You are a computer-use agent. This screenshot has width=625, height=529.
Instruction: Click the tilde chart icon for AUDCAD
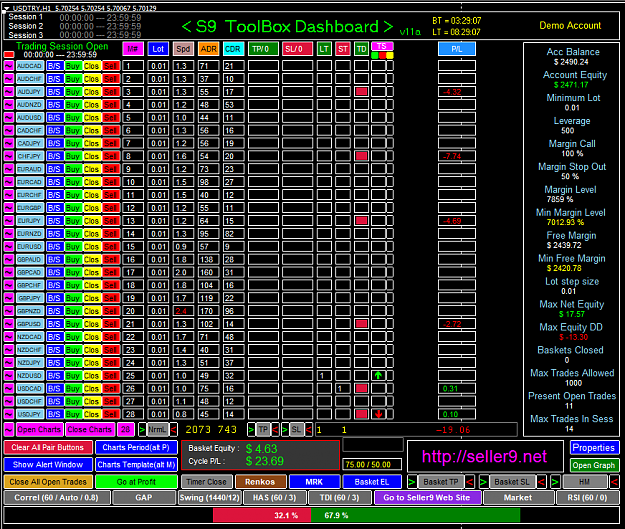coord(9,66)
